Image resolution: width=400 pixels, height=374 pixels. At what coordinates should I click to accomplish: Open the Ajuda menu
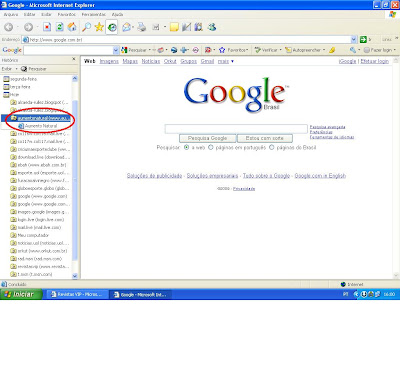pos(117,14)
